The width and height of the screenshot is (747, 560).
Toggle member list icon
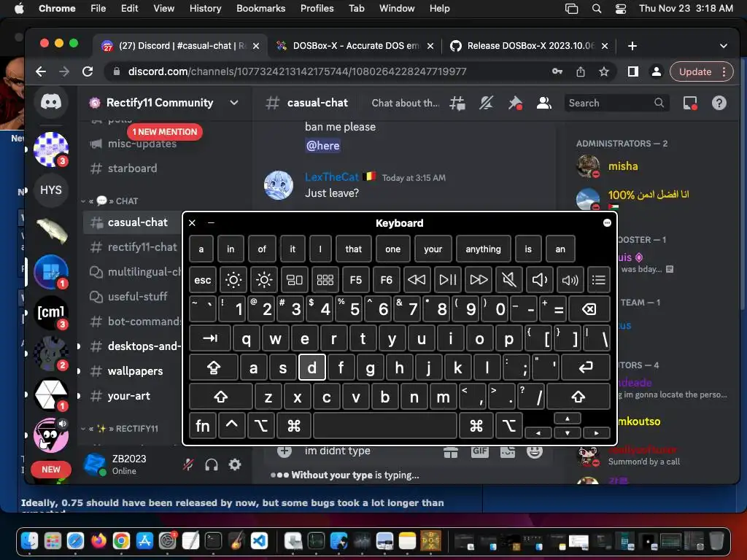click(543, 103)
